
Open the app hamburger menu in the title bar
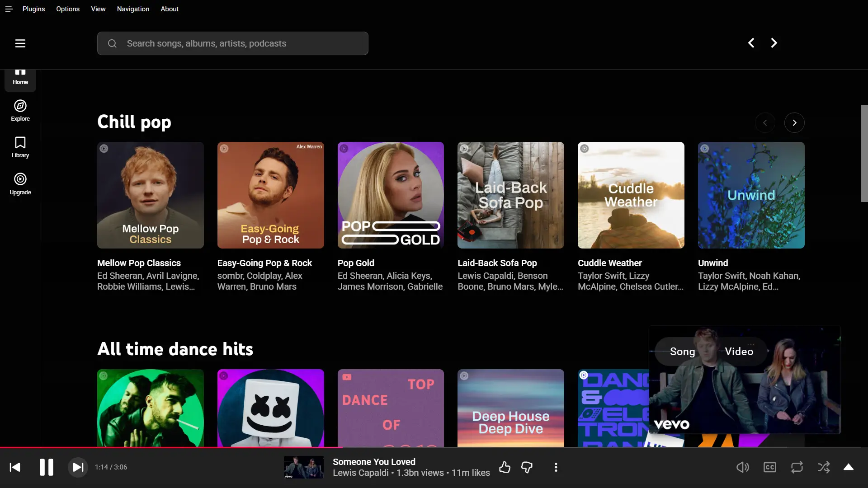[9, 9]
